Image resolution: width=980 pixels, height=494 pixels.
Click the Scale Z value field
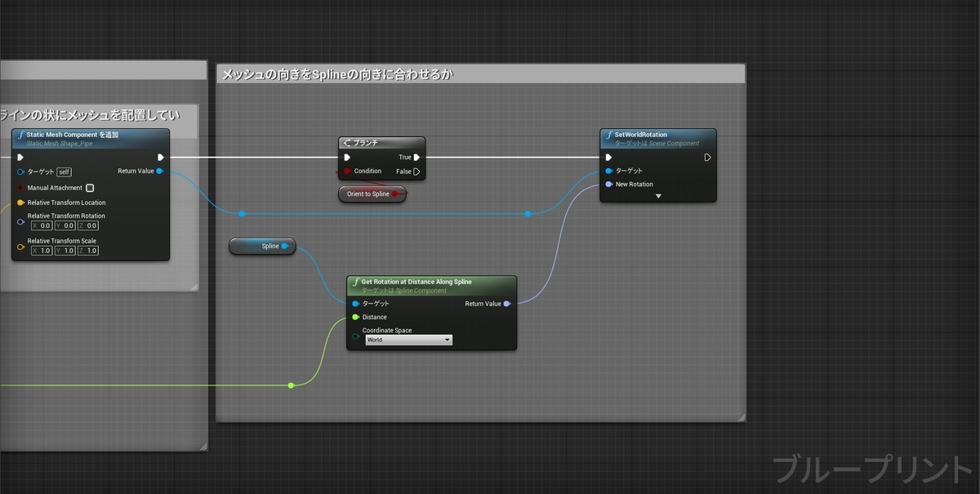88,251
